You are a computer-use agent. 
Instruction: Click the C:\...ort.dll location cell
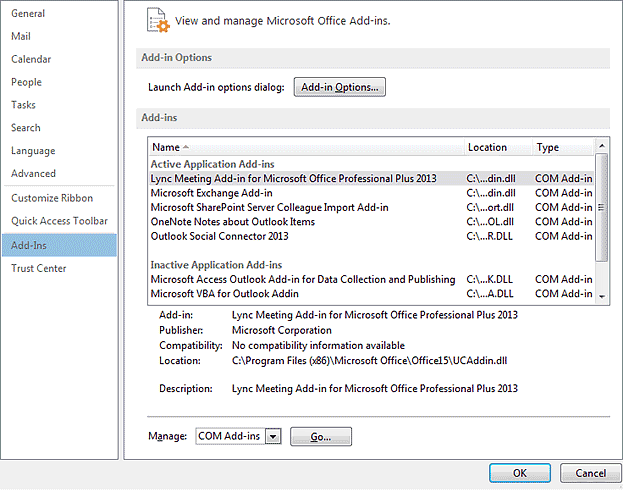point(490,207)
